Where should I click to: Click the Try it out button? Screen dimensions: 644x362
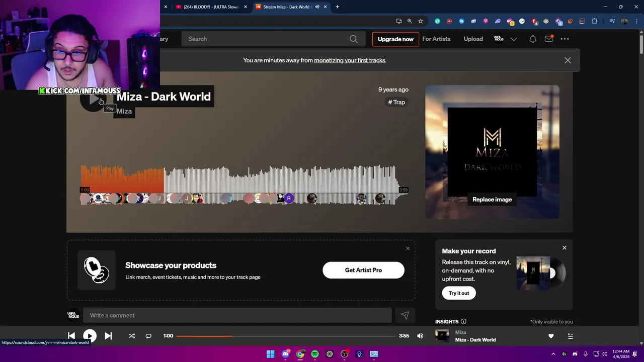point(458,293)
